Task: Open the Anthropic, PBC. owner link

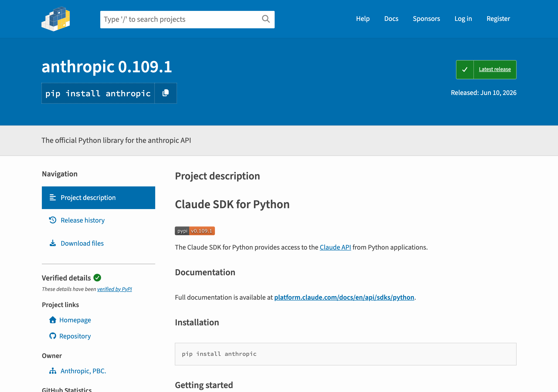Action: [x=83, y=371]
